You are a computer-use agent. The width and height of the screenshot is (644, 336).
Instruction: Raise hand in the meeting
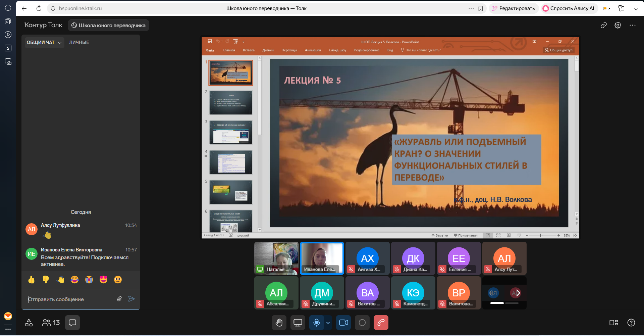click(279, 323)
